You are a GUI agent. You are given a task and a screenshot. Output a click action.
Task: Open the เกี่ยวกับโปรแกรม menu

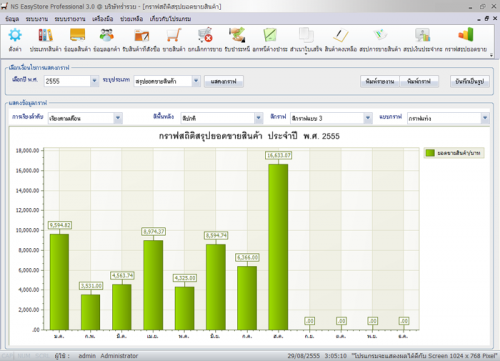(x=170, y=19)
